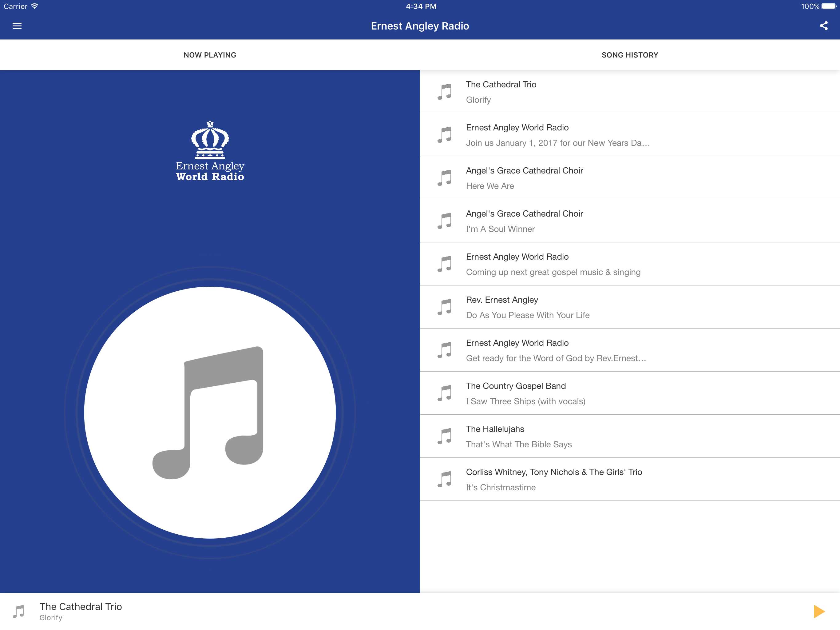Click music note icon beside Glorify in history
The height and width of the screenshot is (630, 840).
coord(444,92)
